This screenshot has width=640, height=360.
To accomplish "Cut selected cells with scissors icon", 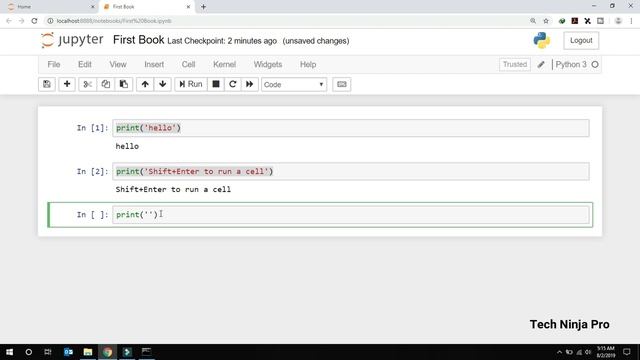I will (87, 84).
